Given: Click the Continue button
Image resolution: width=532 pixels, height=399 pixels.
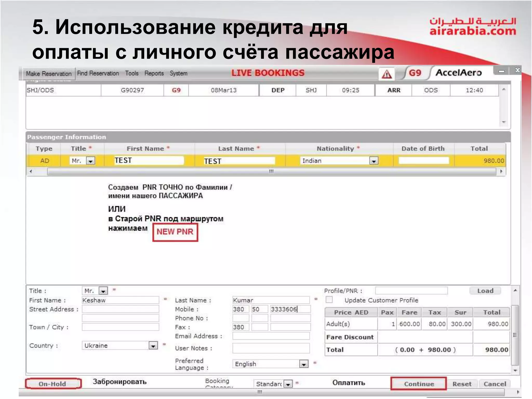Looking at the screenshot, I should [x=419, y=384].
